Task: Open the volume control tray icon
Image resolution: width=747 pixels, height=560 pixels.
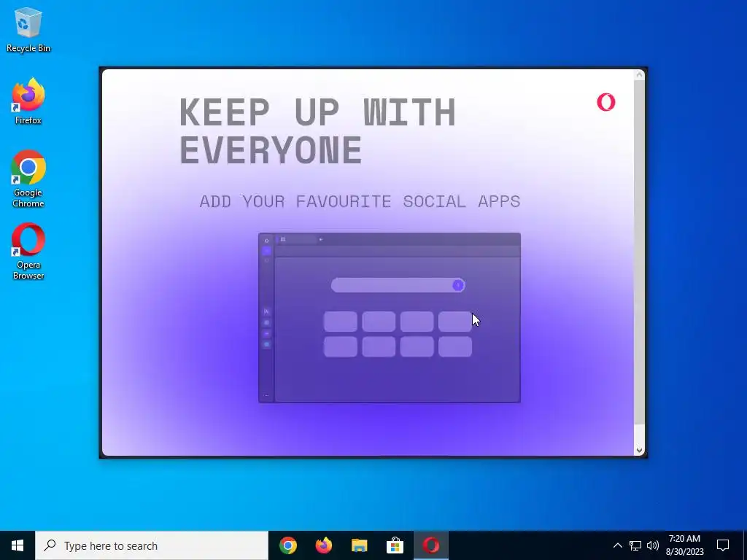Action: point(653,545)
